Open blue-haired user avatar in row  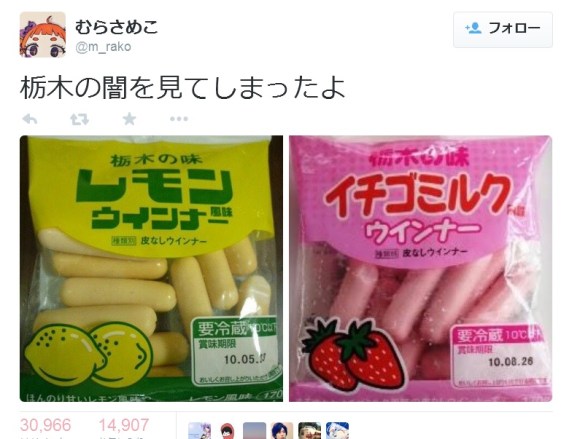coord(282,430)
